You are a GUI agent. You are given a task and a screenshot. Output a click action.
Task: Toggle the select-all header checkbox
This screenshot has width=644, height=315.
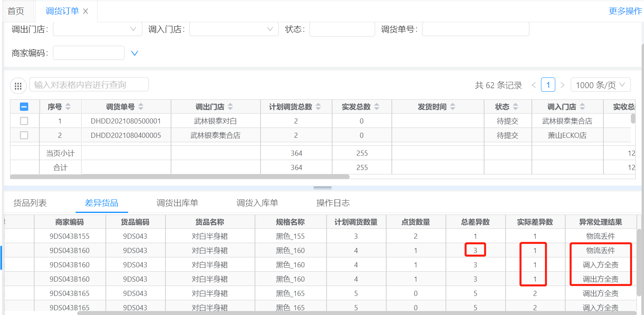click(24, 106)
